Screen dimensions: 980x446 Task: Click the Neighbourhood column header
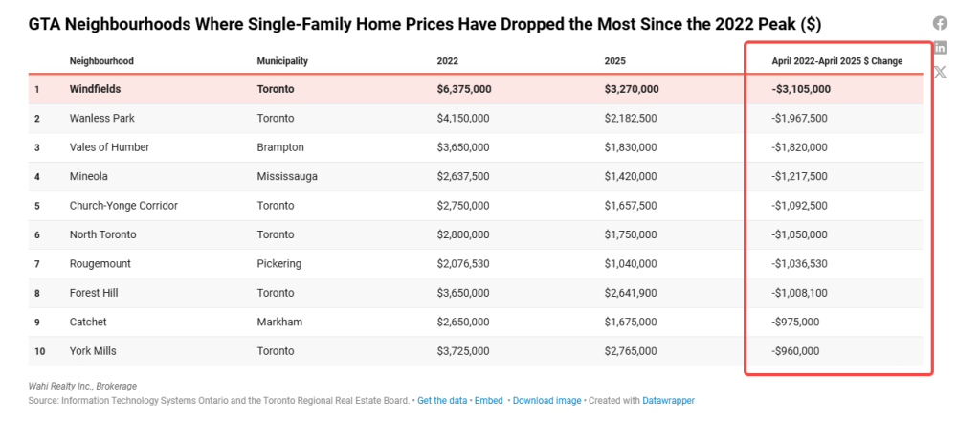pos(101,61)
